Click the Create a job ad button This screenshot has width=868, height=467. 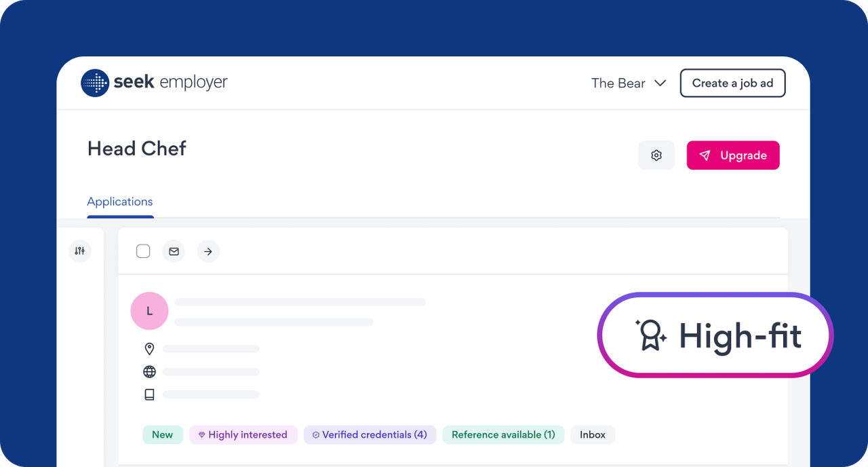coord(732,83)
